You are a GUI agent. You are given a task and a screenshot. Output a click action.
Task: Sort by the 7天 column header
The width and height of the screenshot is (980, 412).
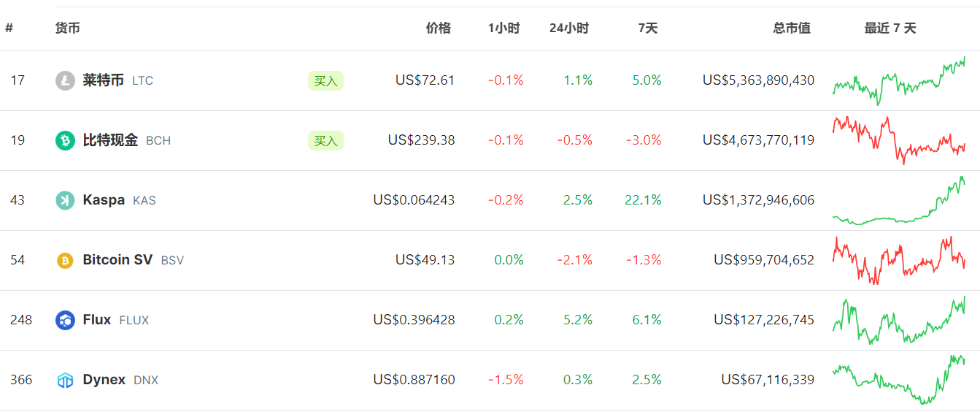pyautogui.click(x=648, y=28)
